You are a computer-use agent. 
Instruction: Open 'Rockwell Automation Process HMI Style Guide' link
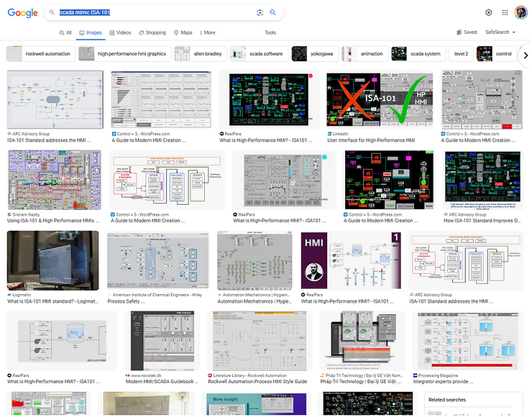[x=257, y=381]
